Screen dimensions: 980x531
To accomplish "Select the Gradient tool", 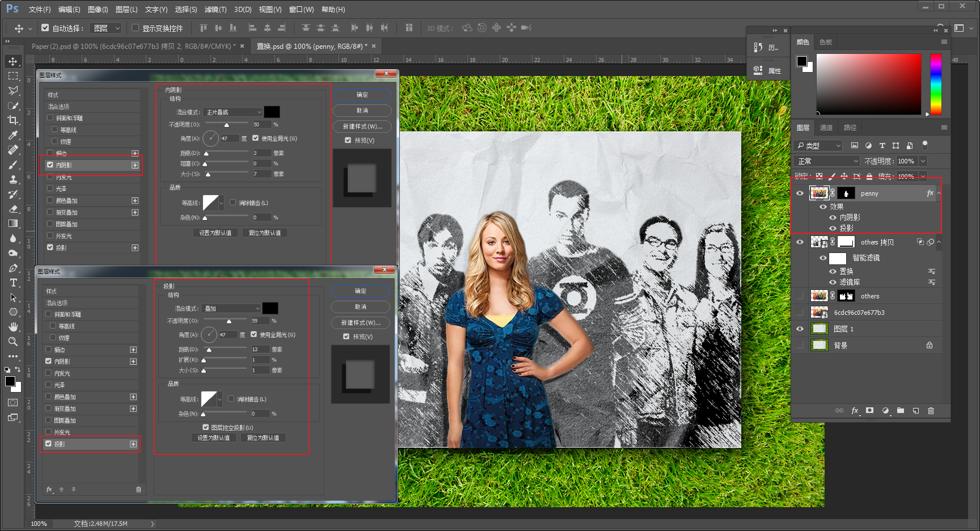I will tap(12, 224).
